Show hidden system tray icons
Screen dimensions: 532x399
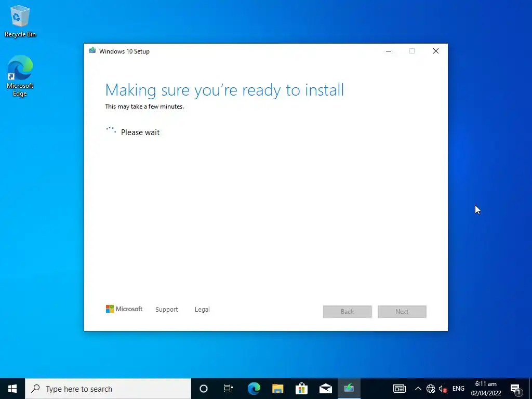[418, 389]
